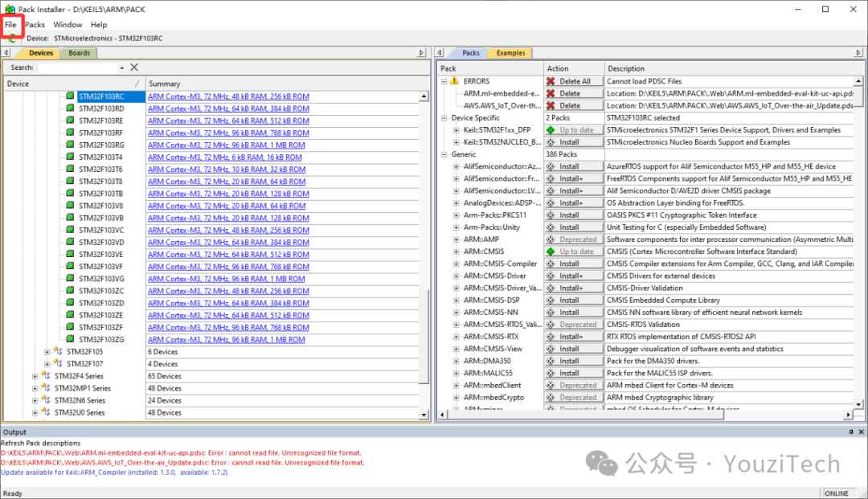Expand the Keil::STM32F1xx_DFP pack
This screenshot has height=499, width=868.
[457, 130]
